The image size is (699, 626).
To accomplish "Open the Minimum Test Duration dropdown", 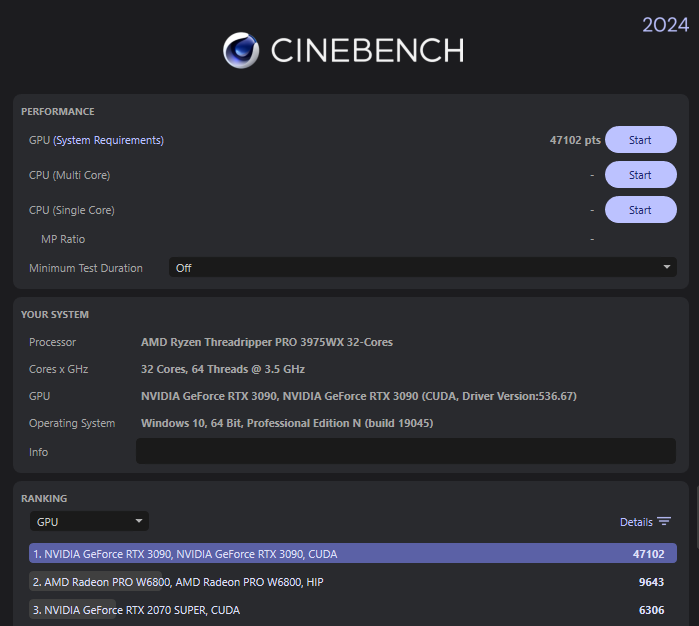I will click(x=423, y=268).
